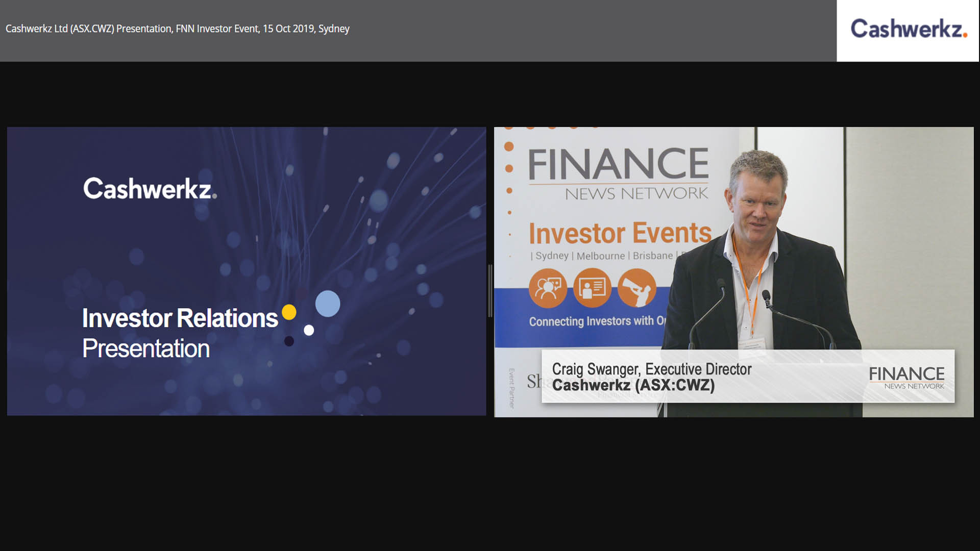The image size is (980, 551).
Task: Click the FINANCE banner heading in video
Action: (x=618, y=164)
